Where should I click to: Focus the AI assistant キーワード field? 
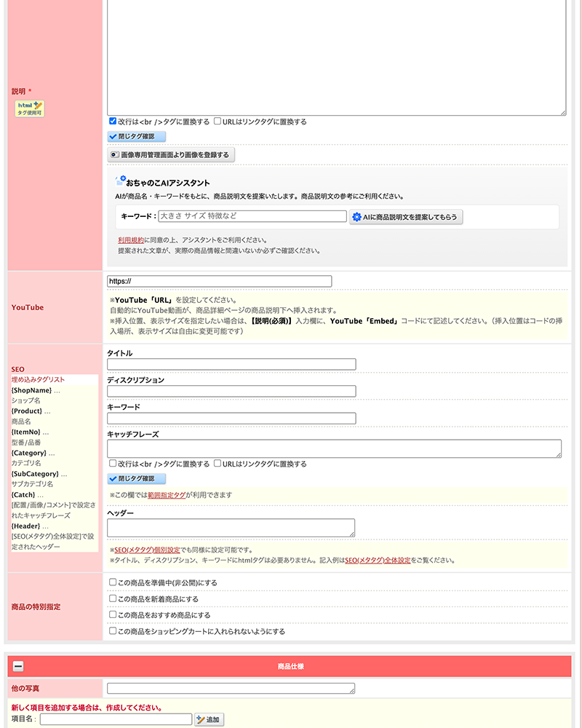pos(252,216)
